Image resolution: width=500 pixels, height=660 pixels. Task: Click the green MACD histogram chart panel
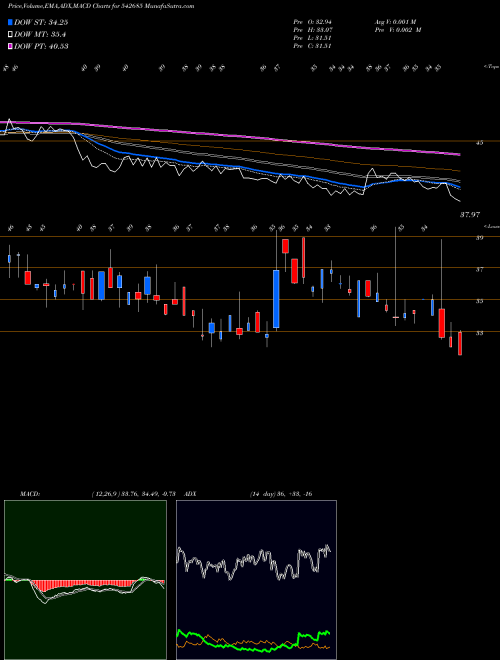point(85,580)
